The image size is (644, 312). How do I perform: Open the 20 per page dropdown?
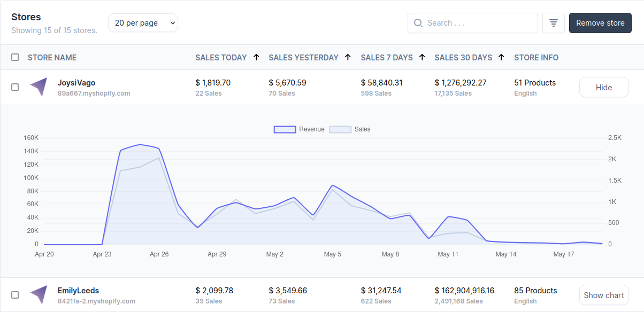point(143,23)
